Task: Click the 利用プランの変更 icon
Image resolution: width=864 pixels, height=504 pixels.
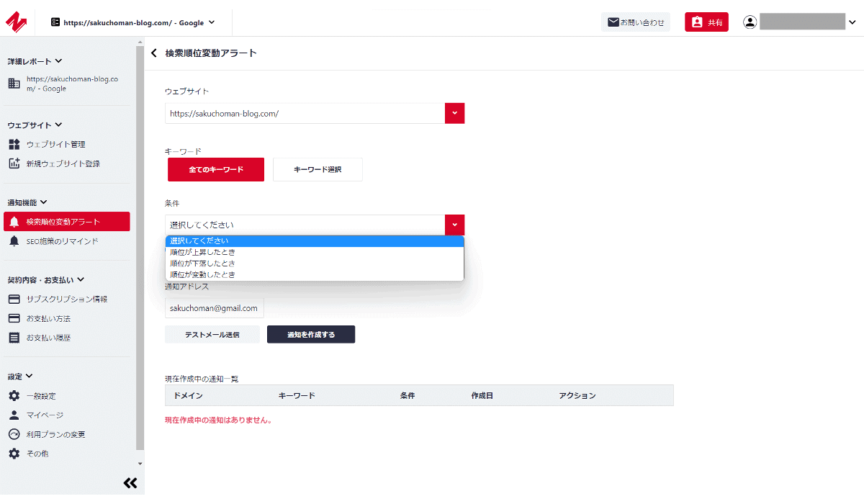Action: [14, 435]
